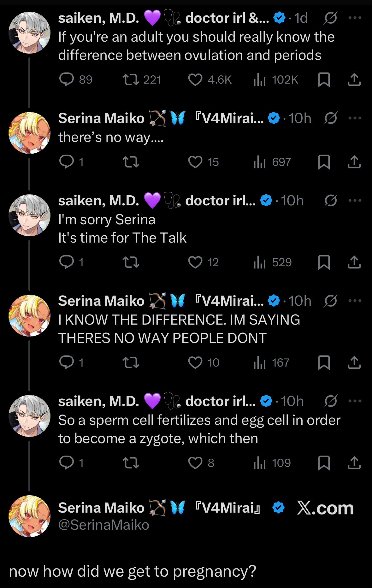Open more options on sperm cell tweet
Screen dimensions: 372x588
355,401
